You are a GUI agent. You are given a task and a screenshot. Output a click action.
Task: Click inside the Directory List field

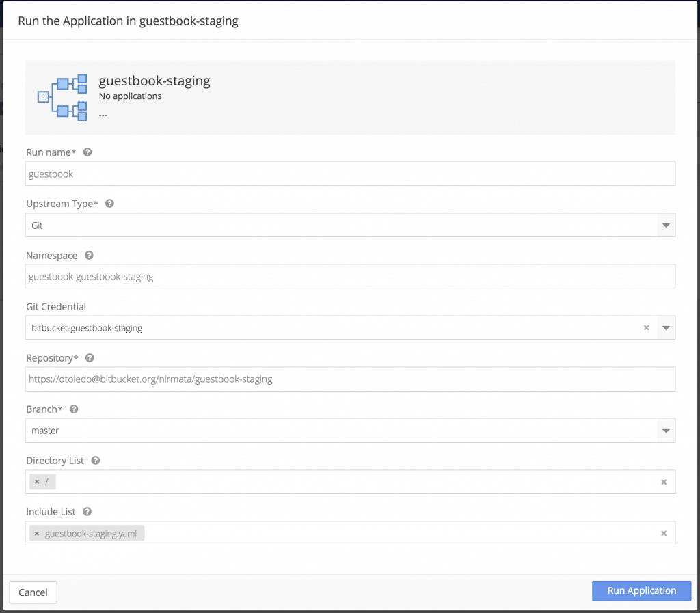coord(350,482)
